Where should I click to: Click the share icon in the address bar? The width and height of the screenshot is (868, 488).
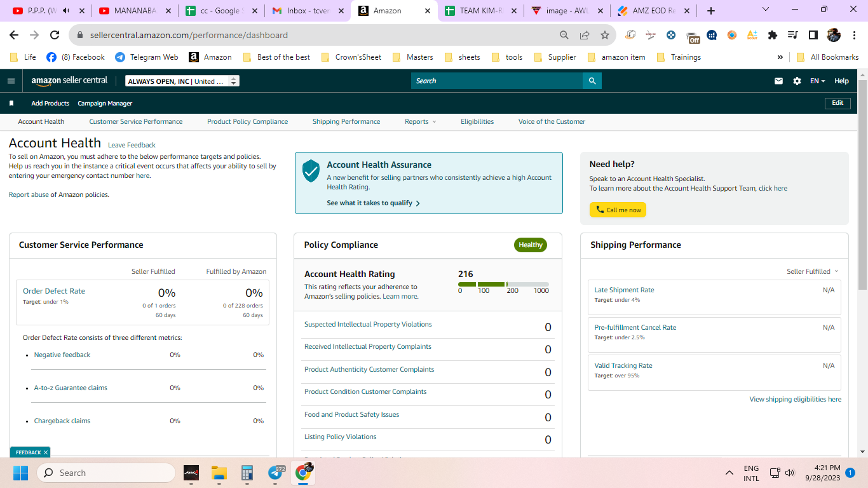(x=585, y=35)
